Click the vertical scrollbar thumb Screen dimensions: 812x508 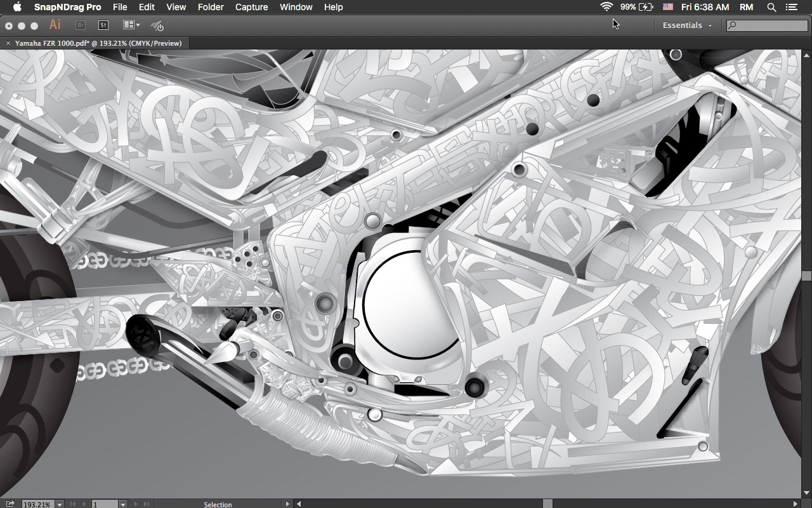coord(807,276)
